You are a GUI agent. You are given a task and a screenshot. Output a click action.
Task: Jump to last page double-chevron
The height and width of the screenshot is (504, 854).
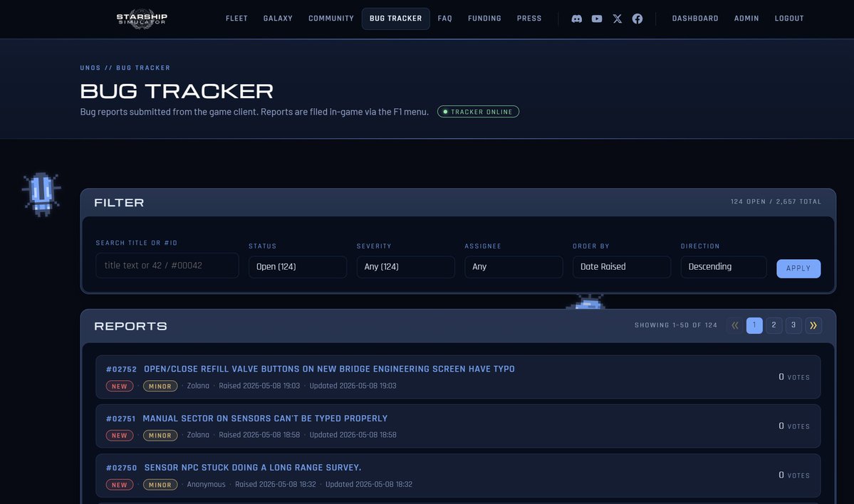[813, 325]
